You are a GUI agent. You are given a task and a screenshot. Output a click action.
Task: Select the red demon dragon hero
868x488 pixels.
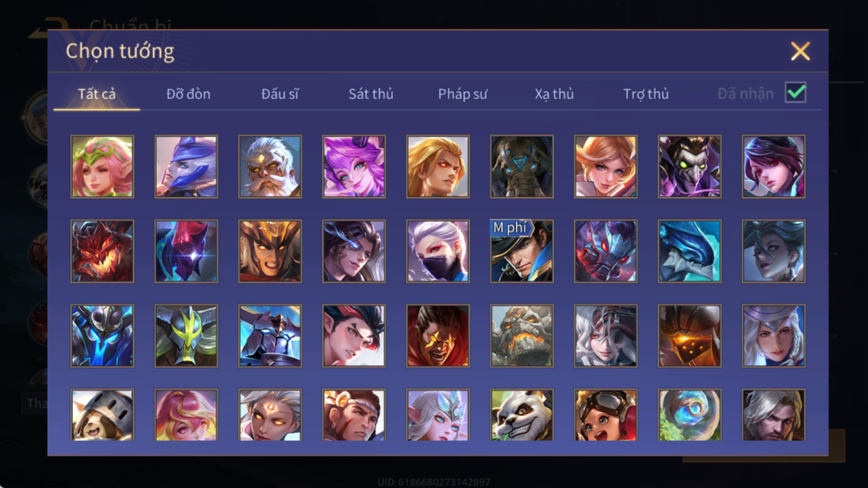point(103,251)
